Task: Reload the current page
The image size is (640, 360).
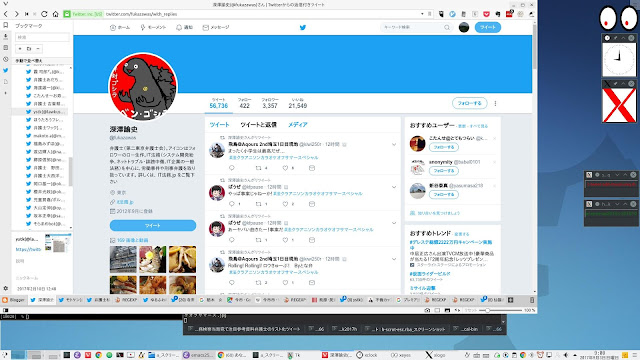Action: point(44,14)
